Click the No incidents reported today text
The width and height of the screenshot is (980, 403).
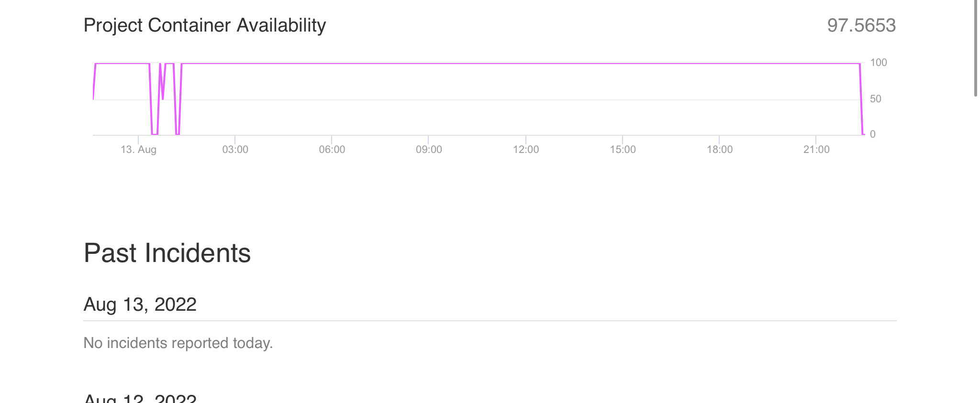point(178,343)
